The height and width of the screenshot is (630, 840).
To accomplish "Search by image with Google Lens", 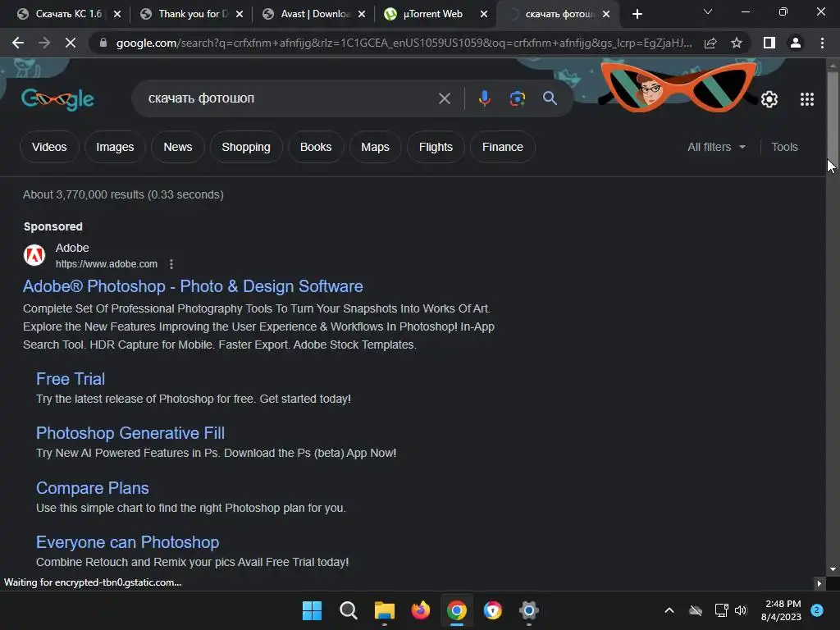I will coord(517,98).
